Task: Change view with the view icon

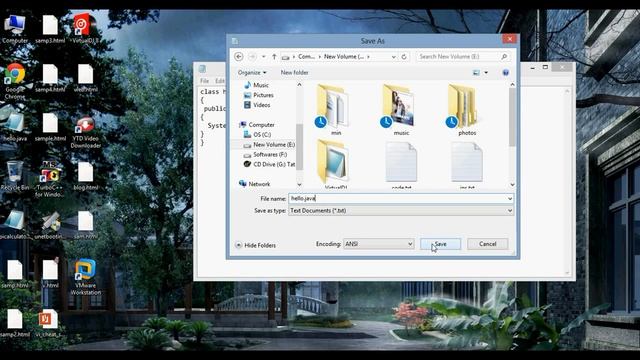Action: (x=476, y=73)
